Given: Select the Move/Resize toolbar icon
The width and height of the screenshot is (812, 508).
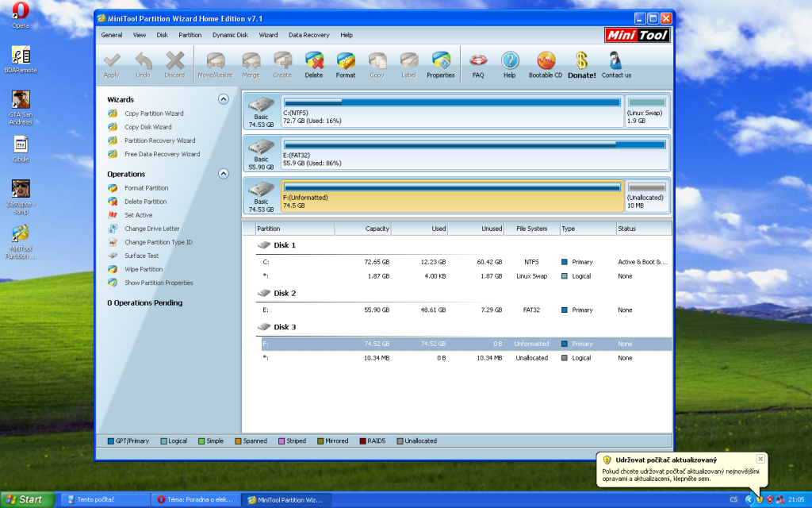Looking at the screenshot, I should coord(215,61).
